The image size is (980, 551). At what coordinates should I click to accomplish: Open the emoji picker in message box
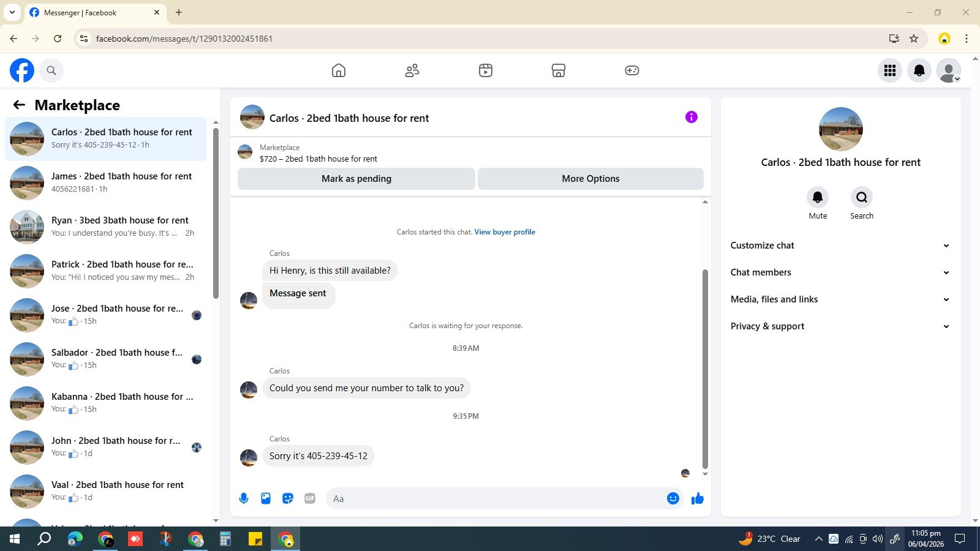[x=673, y=498]
